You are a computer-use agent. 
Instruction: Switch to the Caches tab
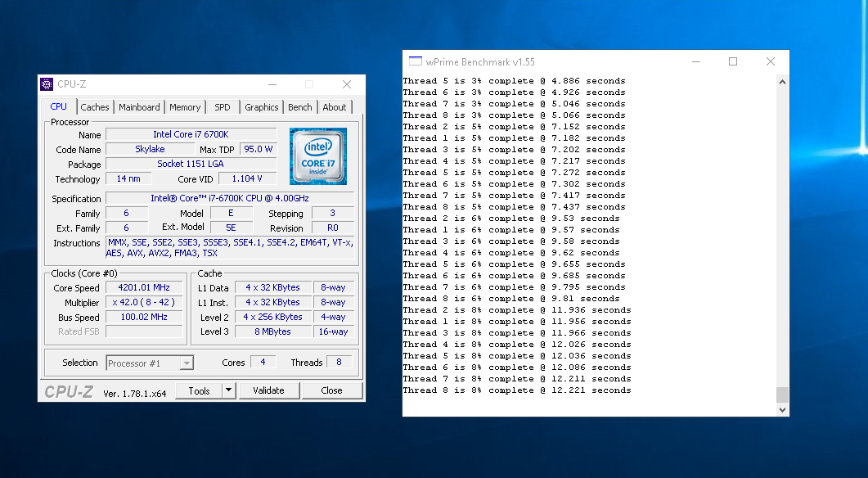click(95, 107)
